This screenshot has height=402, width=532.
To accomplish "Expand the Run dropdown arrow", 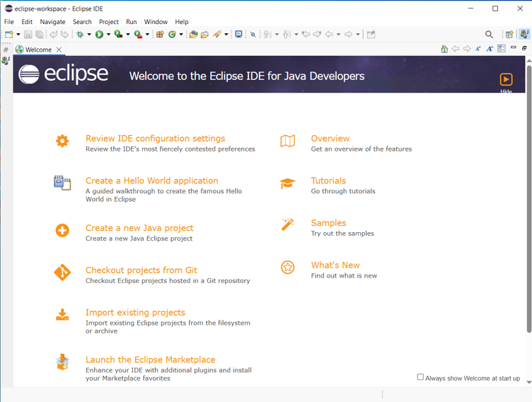I will pos(108,34).
